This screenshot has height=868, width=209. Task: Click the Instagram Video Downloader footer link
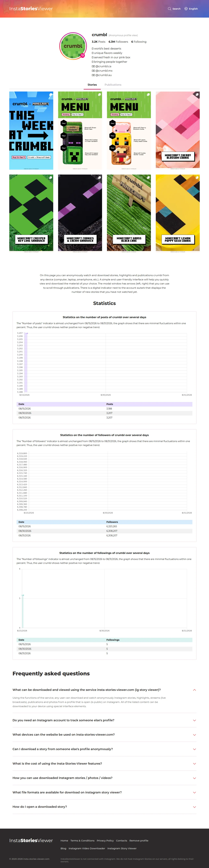(87, 848)
